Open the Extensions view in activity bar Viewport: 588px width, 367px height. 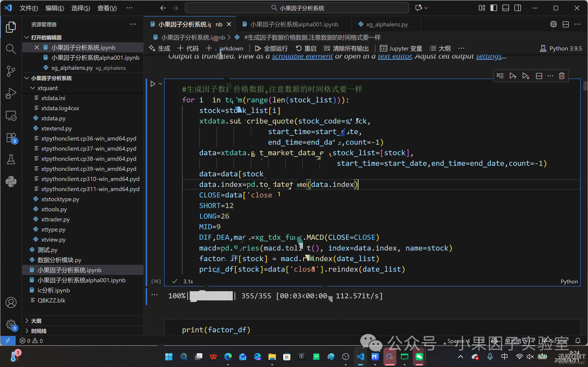pos(11,138)
